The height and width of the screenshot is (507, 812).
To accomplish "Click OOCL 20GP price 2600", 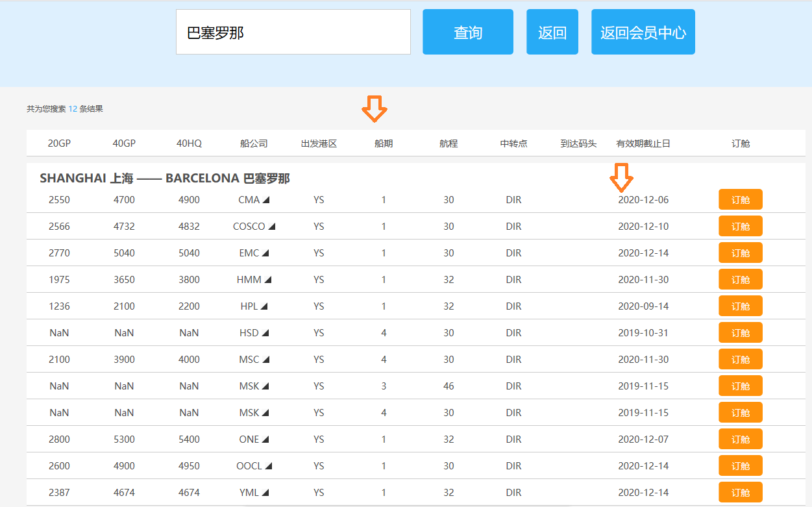I will 59,466.
